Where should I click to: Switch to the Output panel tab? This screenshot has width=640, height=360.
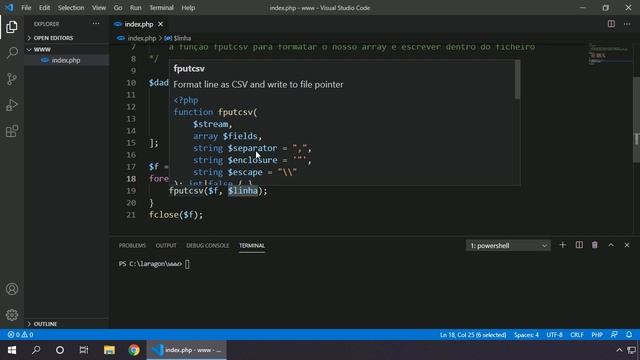tap(166, 245)
